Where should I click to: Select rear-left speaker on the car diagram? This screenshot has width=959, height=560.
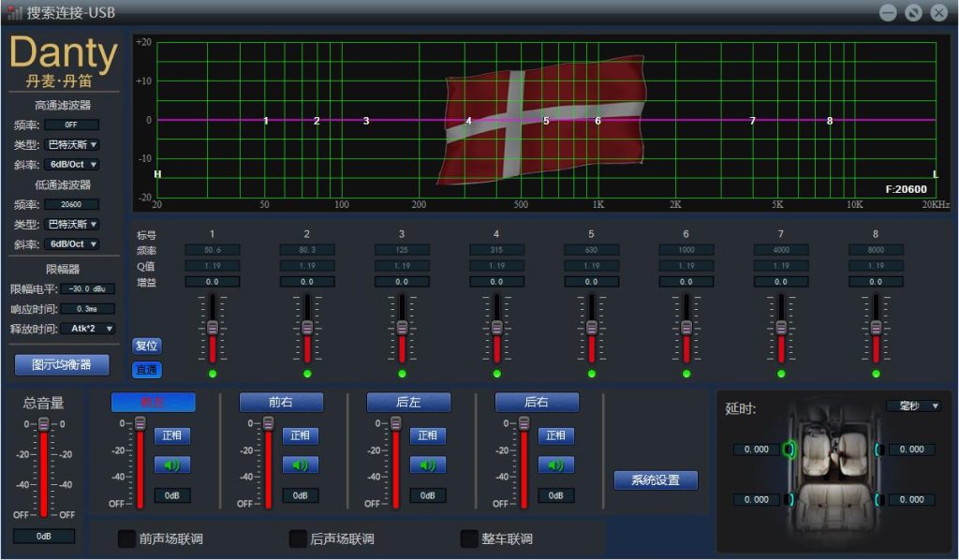[x=789, y=499]
